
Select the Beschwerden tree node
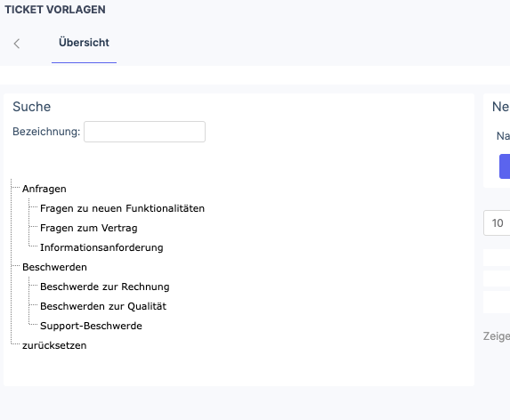point(54,267)
